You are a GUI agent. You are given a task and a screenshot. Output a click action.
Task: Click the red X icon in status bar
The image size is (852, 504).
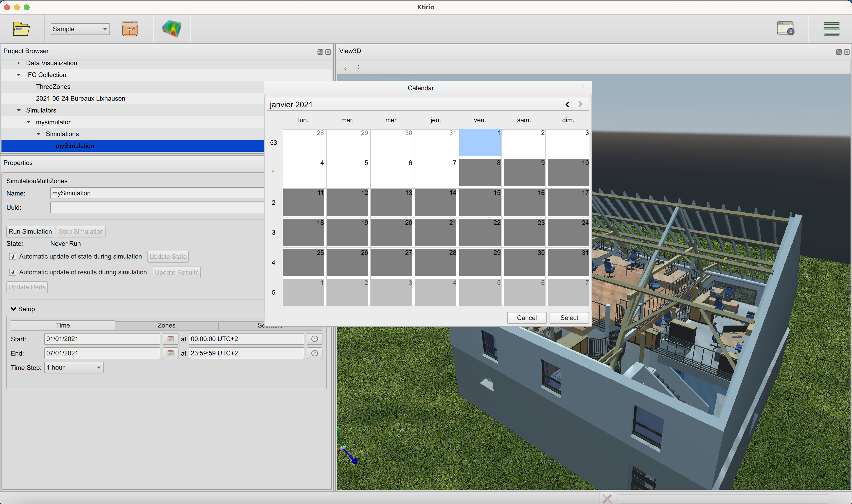(x=607, y=498)
